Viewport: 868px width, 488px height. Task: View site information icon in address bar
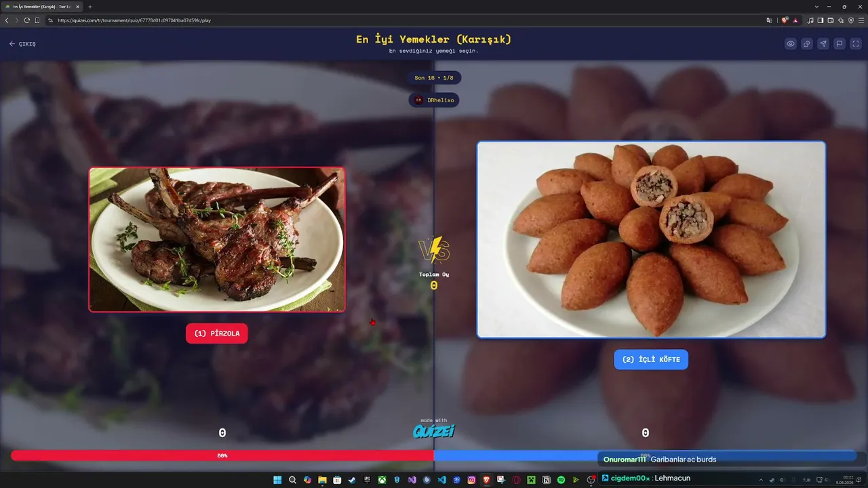pyautogui.click(x=50, y=20)
